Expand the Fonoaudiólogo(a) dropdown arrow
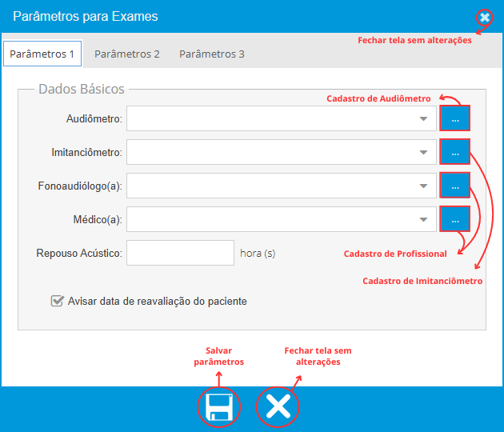 [423, 186]
